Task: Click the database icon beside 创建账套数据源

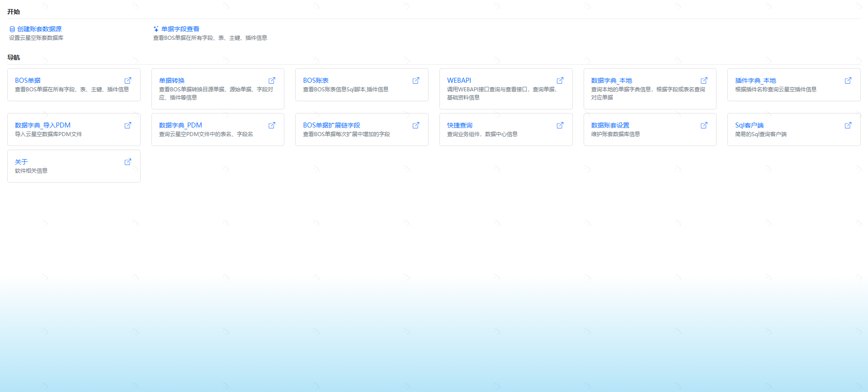Action: pos(12,29)
